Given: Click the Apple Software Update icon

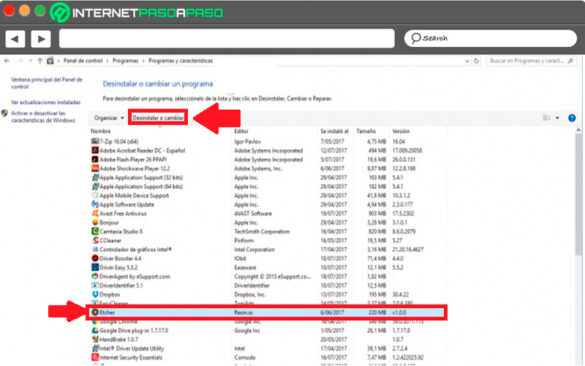Looking at the screenshot, I should click(x=95, y=204).
